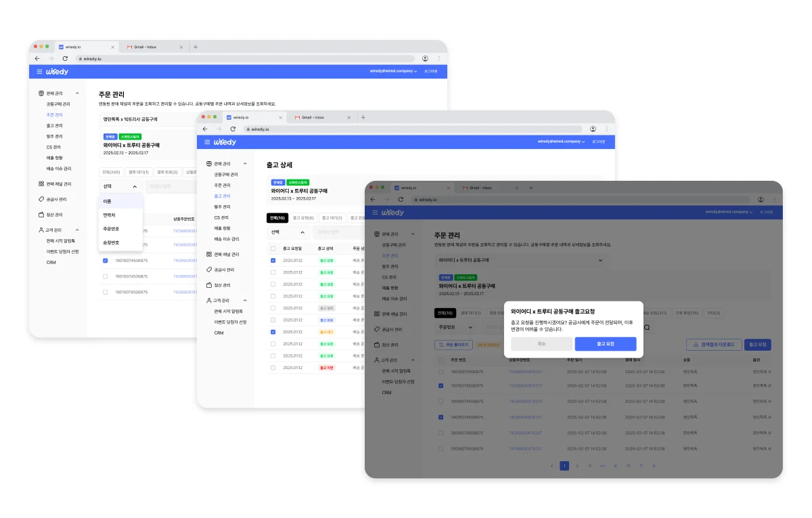Open the 선택 dropdown in 출고 상세 window
This screenshot has height=518, width=812.
point(289,232)
